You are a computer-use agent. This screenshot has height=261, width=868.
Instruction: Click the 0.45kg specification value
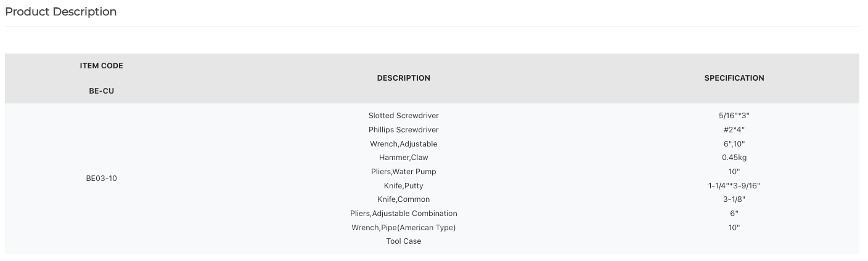coord(734,158)
